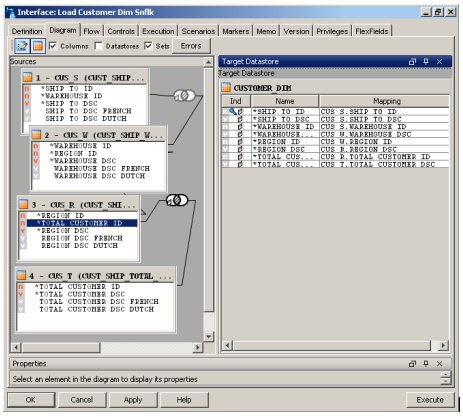463x416 pixels.
Task: Switch to the Flow tab
Action: coord(92,31)
